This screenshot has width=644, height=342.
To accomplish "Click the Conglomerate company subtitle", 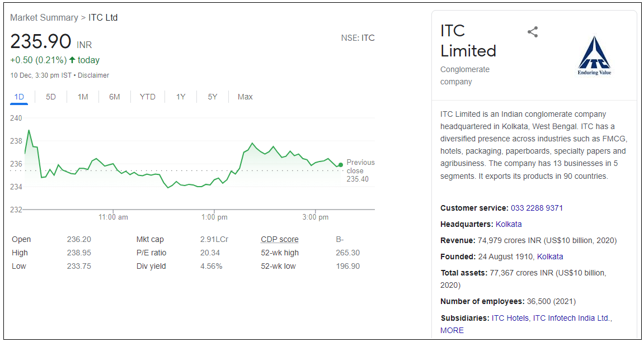I will click(465, 75).
